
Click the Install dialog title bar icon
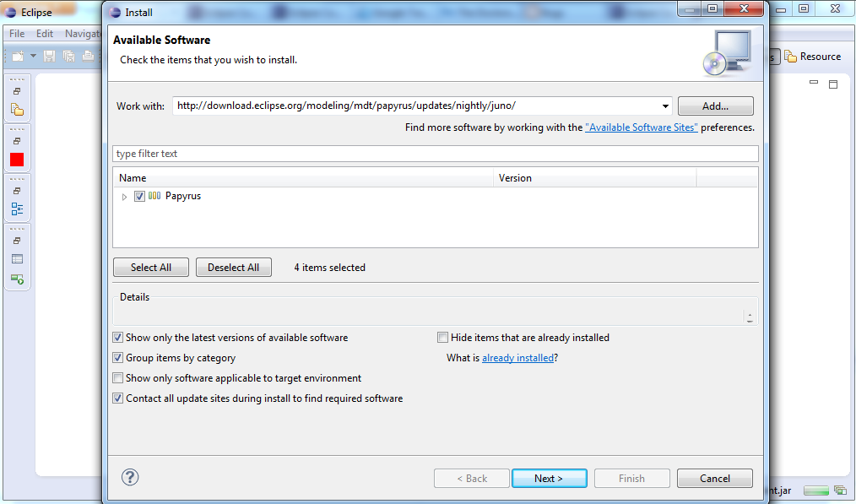tap(115, 12)
